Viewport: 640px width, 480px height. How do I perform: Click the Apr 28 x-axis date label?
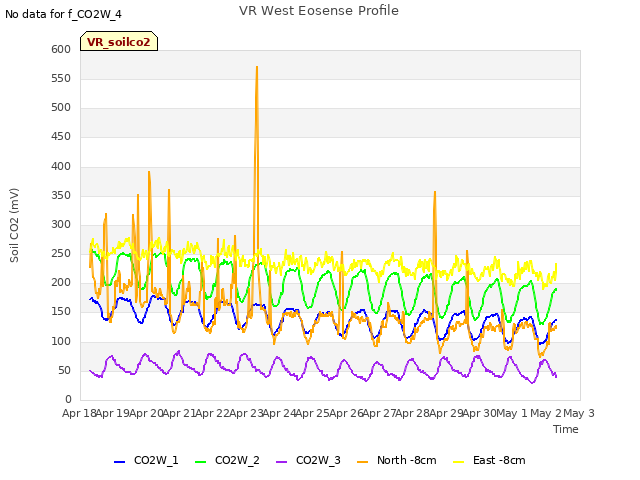(413, 413)
